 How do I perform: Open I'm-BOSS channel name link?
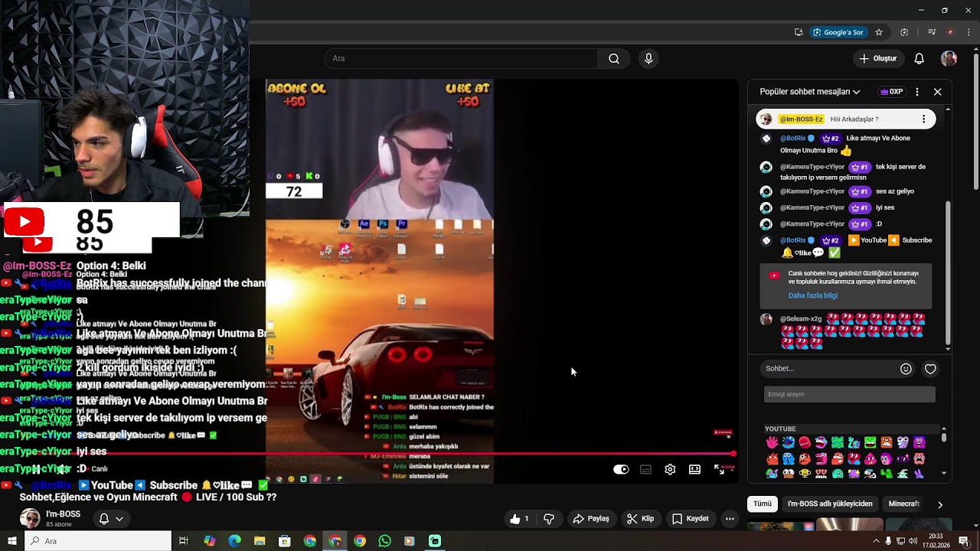point(63,514)
